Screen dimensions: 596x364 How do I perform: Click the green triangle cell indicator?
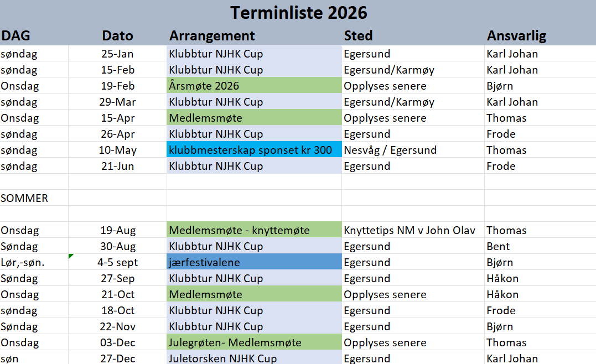point(71,256)
